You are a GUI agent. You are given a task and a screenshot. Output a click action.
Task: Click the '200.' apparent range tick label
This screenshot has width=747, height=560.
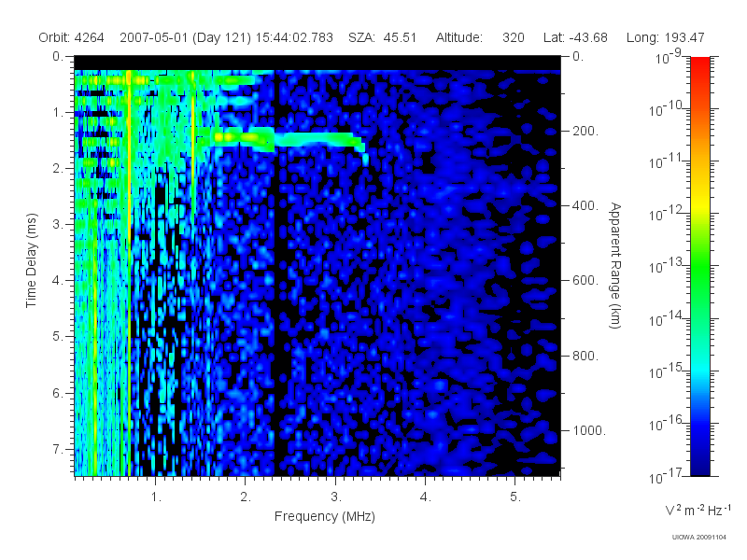(585, 131)
